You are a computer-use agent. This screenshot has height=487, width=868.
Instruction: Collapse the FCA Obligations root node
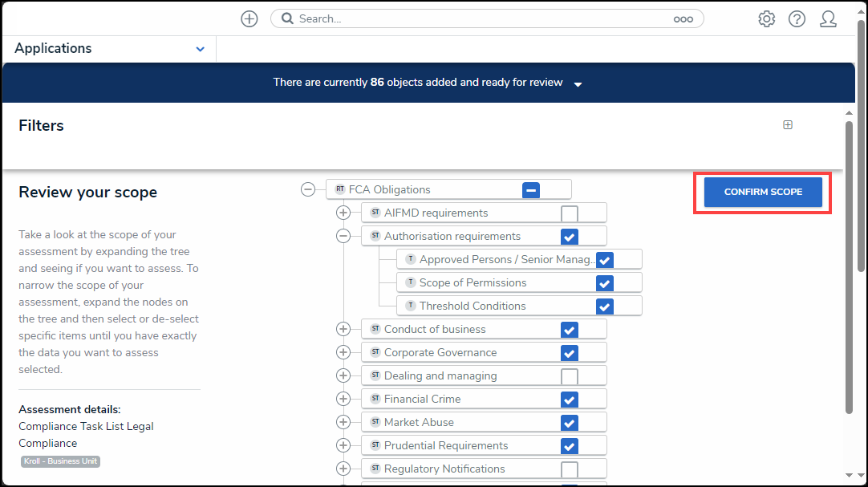[x=308, y=190]
